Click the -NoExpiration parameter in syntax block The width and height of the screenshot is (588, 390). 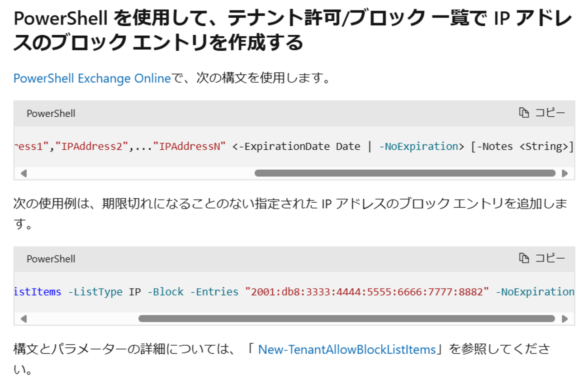tap(418, 147)
